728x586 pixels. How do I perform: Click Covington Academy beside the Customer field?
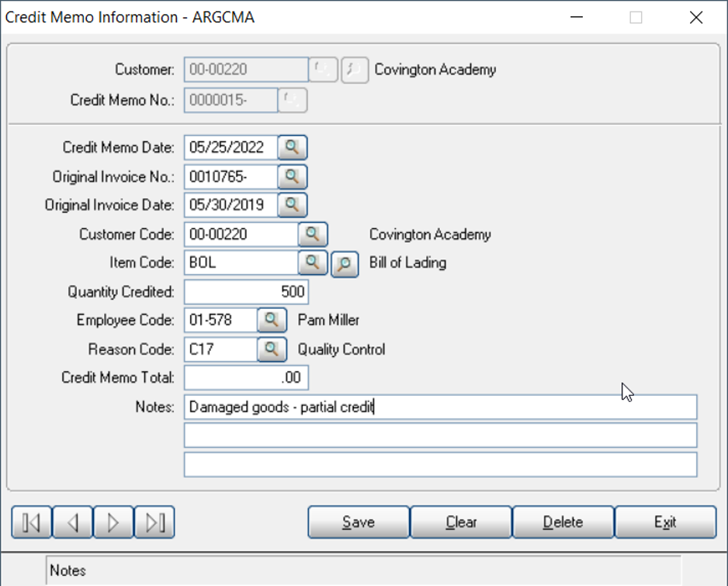click(x=435, y=70)
